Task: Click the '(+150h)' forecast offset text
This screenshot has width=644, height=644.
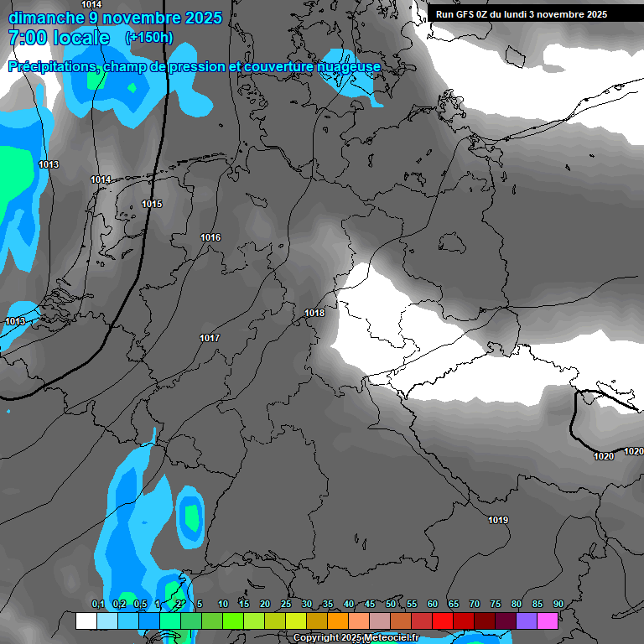Action: [149, 38]
